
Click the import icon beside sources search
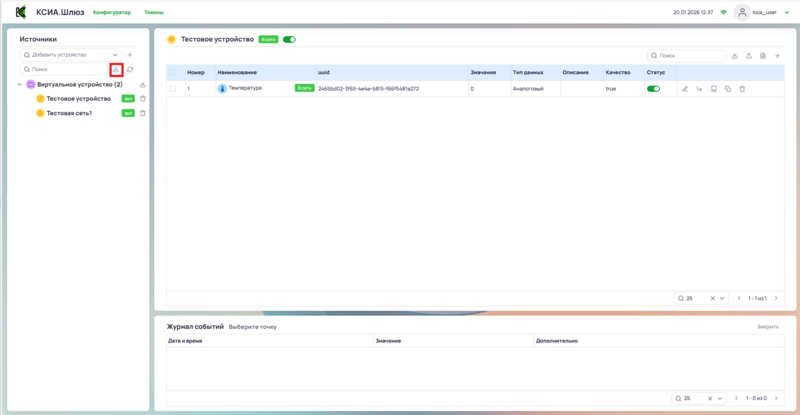116,69
